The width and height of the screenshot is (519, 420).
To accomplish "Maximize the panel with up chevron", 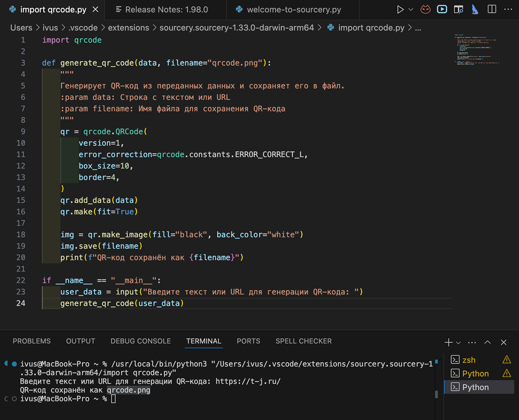I will point(488,342).
